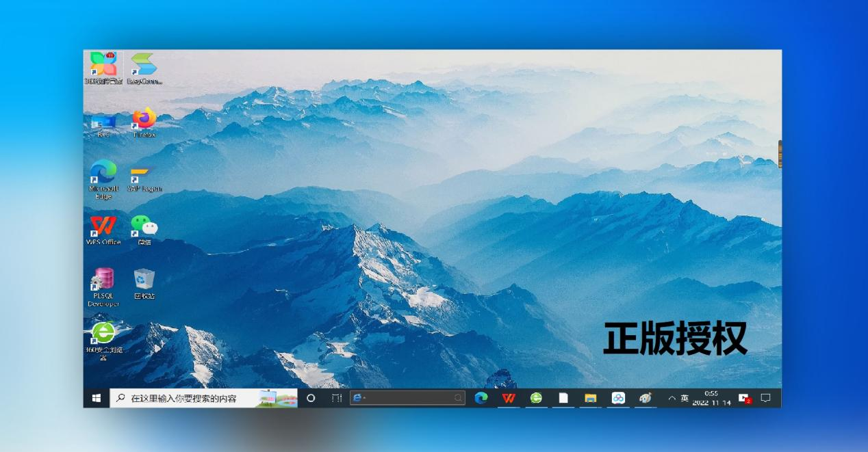Launch Edge from the taskbar
Screen dimensions: 868x452
pyautogui.click(x=481, y=398)
